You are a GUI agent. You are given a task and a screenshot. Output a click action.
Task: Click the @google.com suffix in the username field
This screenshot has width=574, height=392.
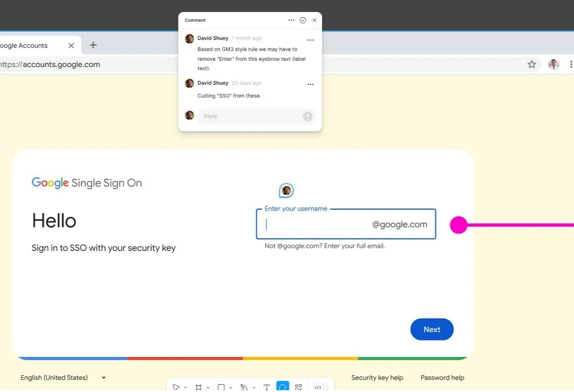pyautogui.click(x=400, y=224)
